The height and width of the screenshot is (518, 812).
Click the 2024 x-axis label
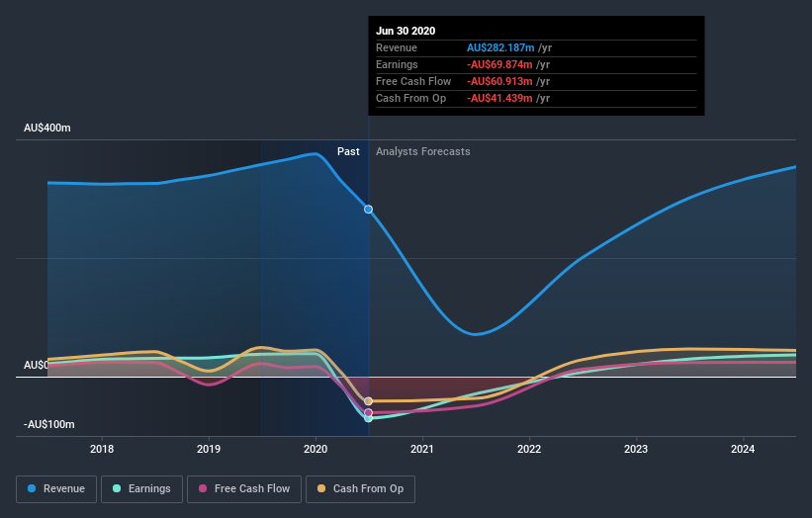[x=743, y=449]
